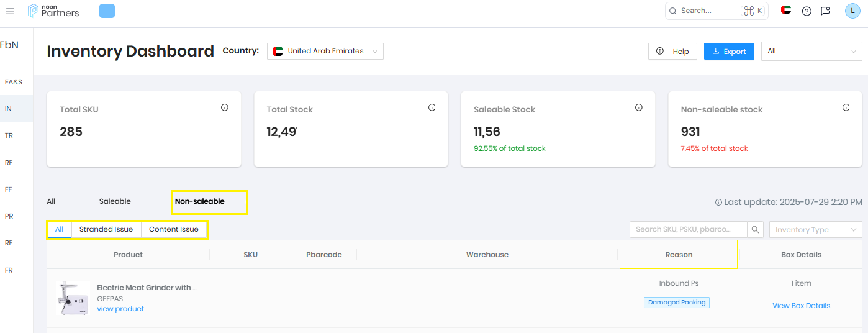Image resolution: width=868 pixels, height=333 pixels.
Task: Show info icon for Total SKU card
Action: point(225,107)
